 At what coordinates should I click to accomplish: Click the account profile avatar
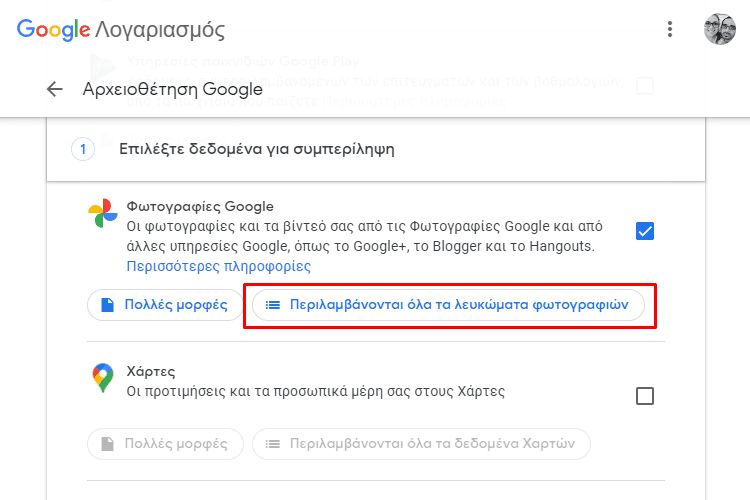click(x=719, y=29)
